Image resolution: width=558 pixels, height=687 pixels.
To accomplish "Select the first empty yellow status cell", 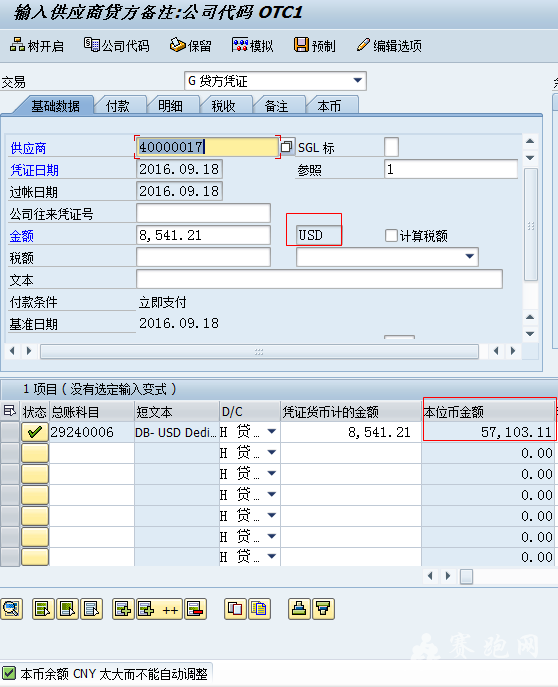I will pos(35,453).
